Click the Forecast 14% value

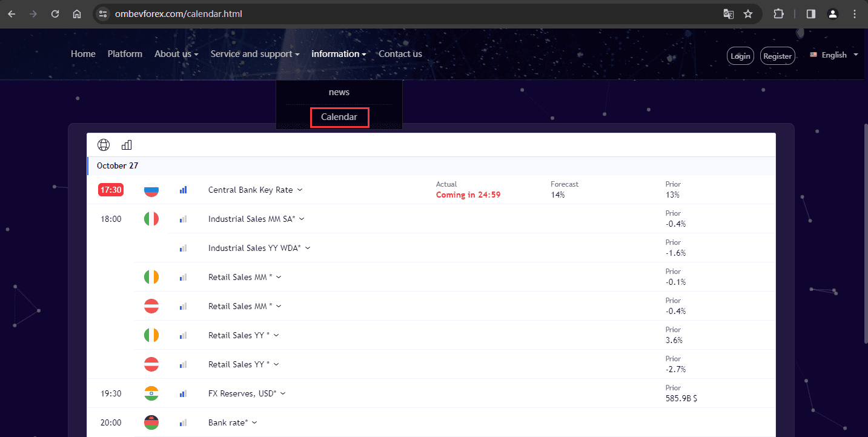(558, 195)
